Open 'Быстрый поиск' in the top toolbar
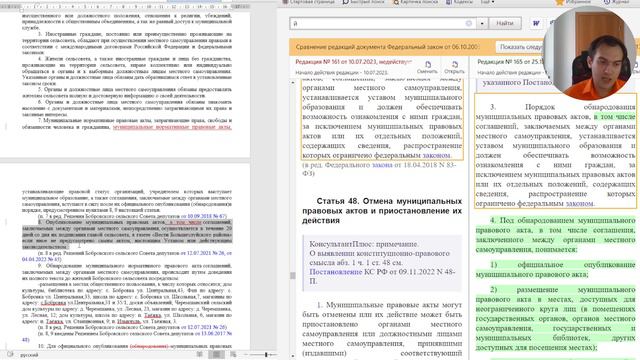Screen dimensions: 640x360 pyautogui.click(x=364, y=2)
